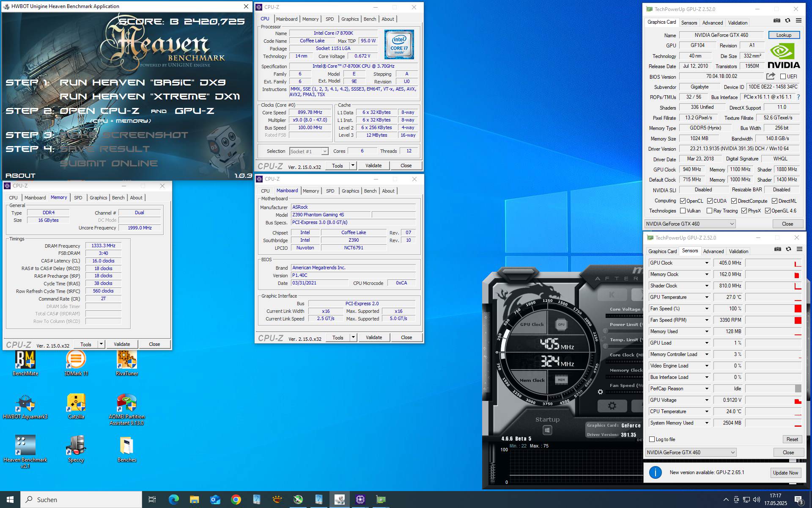This screenshot has height=508, width=812.
Task: Switch to Advanced tab in GPU-Z Graphics Card window
Action: pos(713,23)
